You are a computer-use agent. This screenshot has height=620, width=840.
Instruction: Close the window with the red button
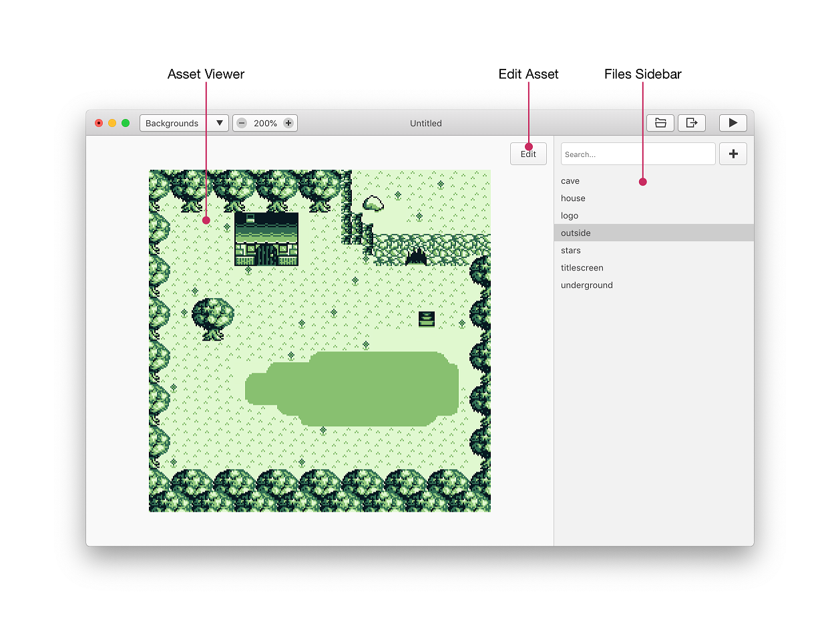99,123
